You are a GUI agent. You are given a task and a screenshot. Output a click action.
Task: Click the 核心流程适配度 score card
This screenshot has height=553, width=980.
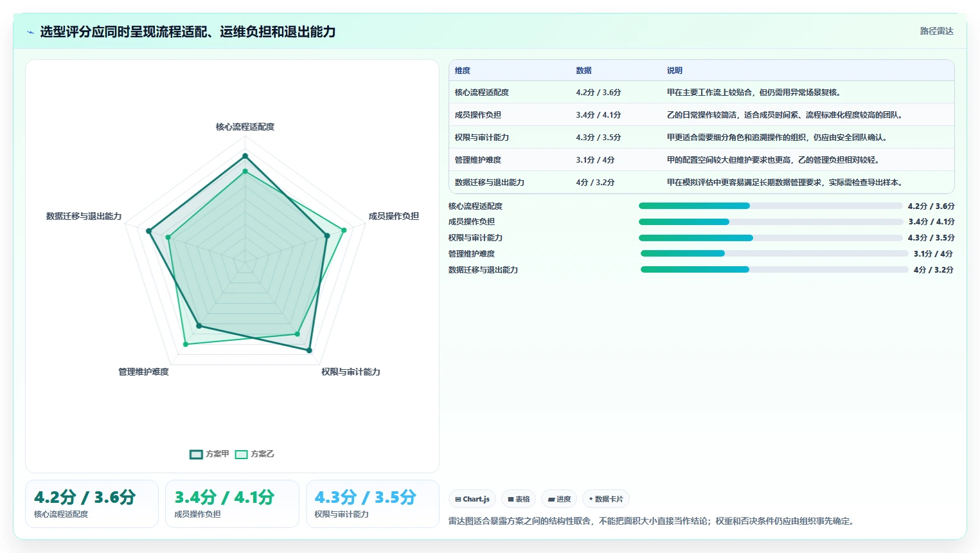92,503
